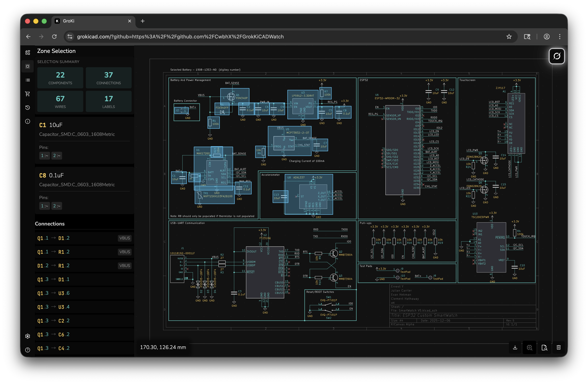This screenshot has height=384, width=588.
Task: Open the info sidebar icon
Action: [28, 121]
